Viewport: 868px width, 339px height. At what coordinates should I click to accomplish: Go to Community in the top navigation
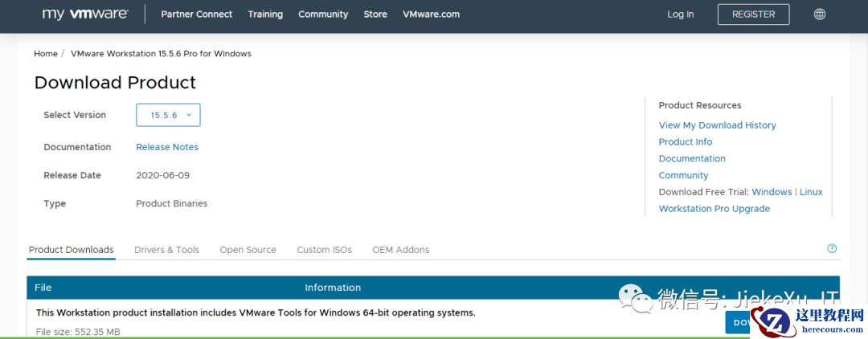[x=323, y=14]
